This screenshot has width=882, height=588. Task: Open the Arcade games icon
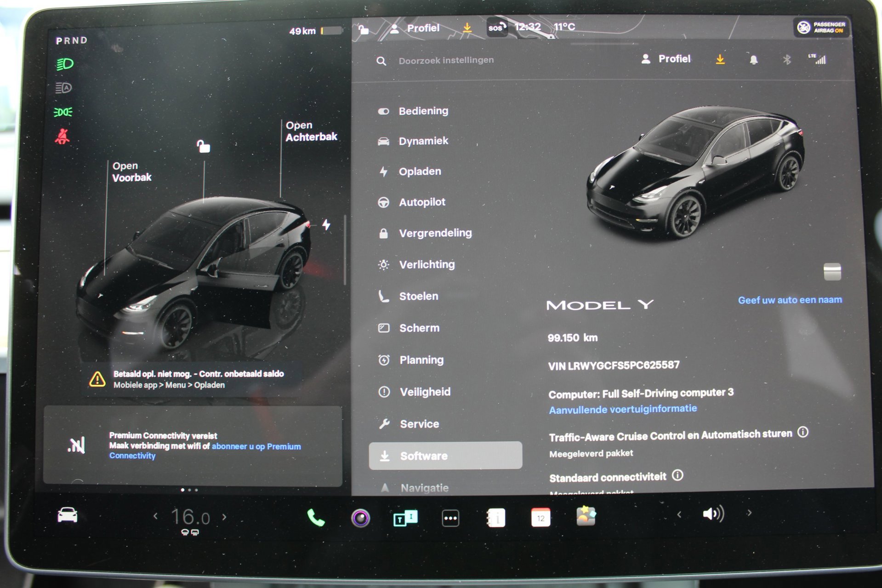point(586,516)
